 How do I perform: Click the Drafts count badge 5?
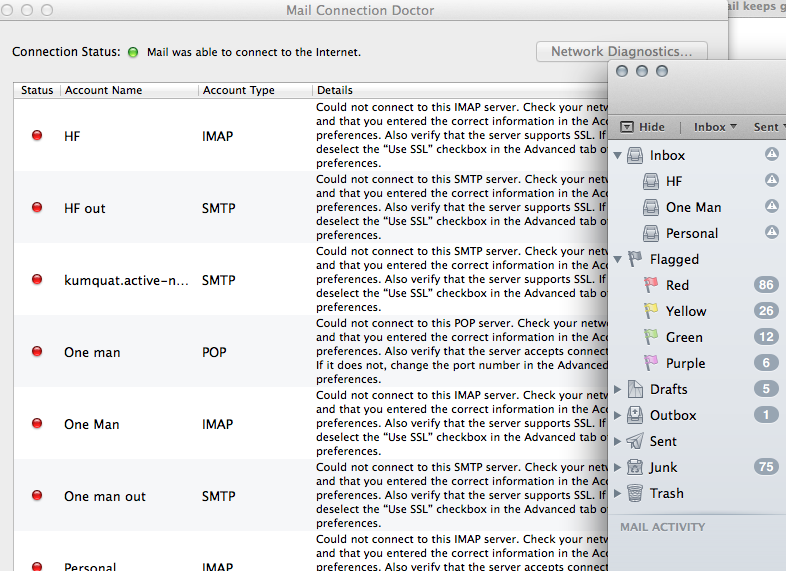(x=766, y=389)
